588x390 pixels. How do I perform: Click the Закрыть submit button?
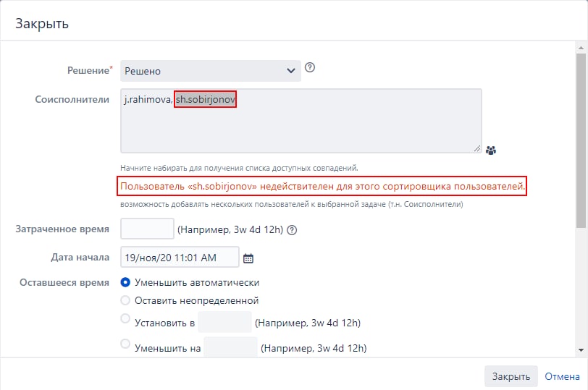point(511,376)
